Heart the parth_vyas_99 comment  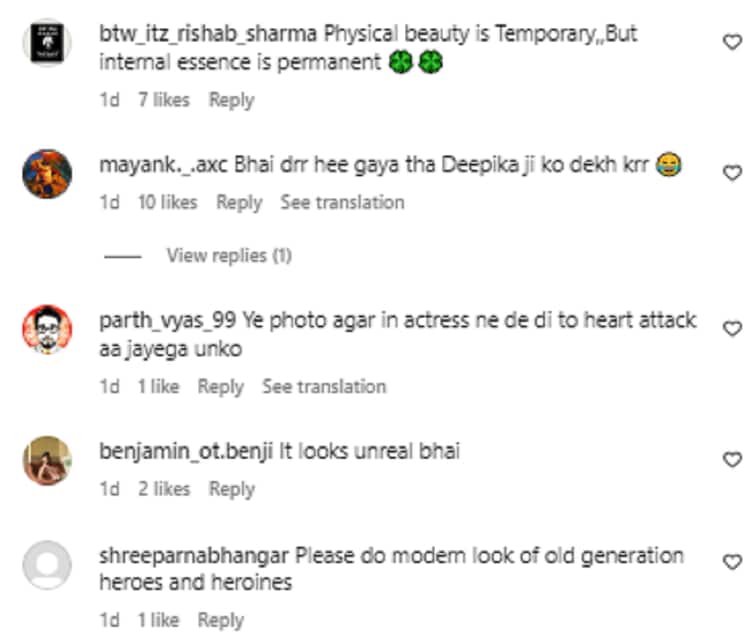click(x=732, y=328)
